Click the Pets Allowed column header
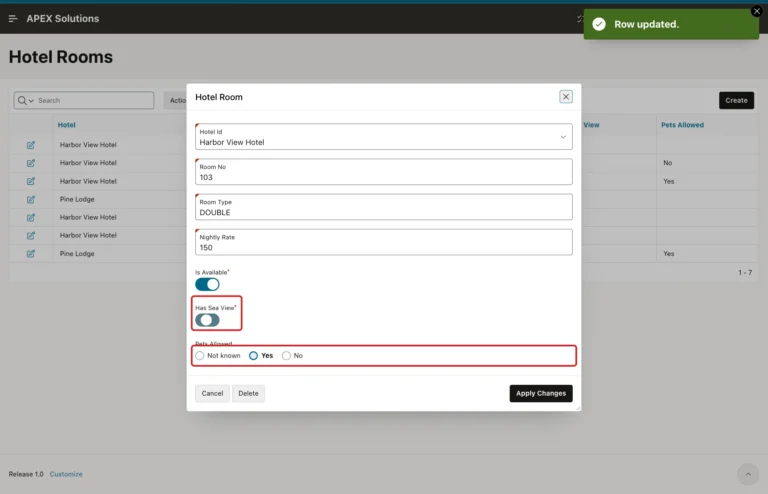 tap(682, 125)
